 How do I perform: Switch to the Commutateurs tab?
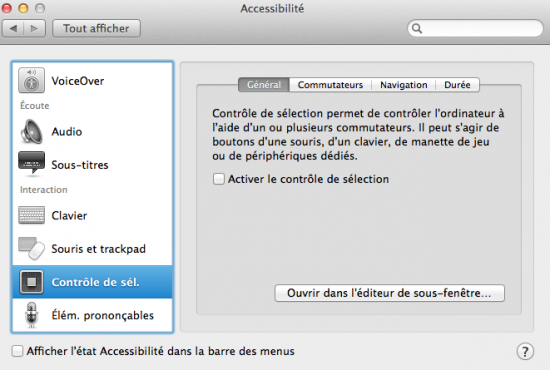pyautogui.click(x=330, y=85)
